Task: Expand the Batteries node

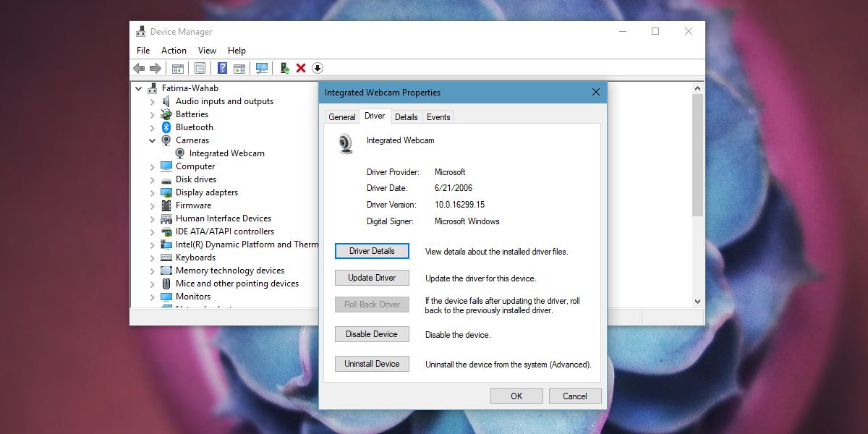Action: pos(152,114)
